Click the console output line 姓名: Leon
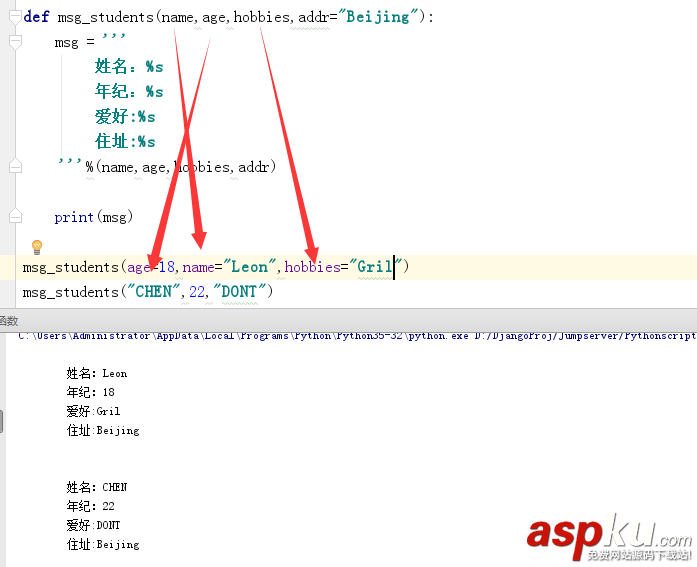Screen dimensions: 697x567 point(96,373)
